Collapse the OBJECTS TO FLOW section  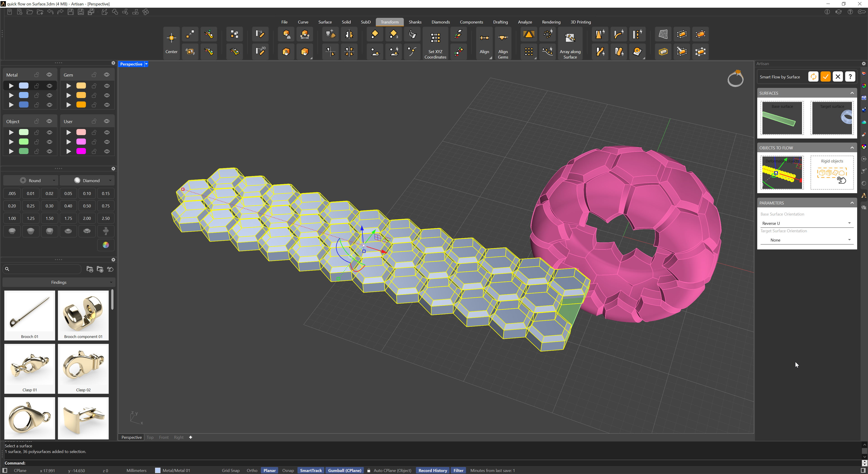[852, 148]
